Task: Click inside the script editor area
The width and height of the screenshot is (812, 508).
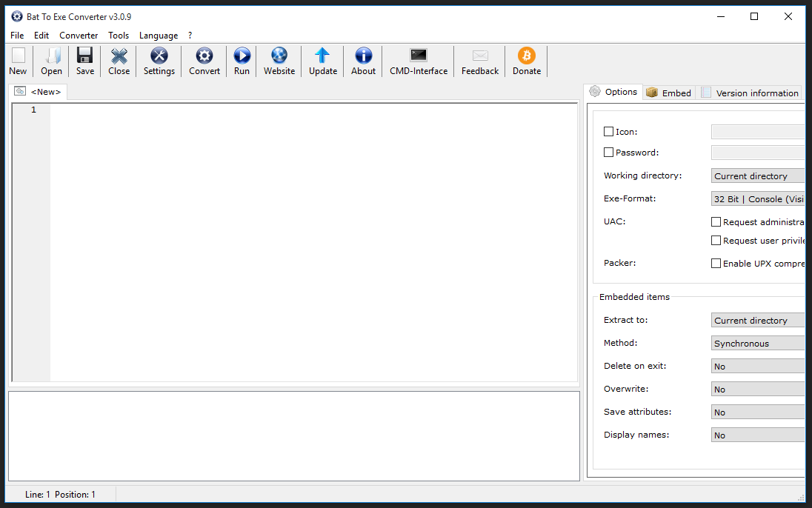Action: [x=311, y=237]
